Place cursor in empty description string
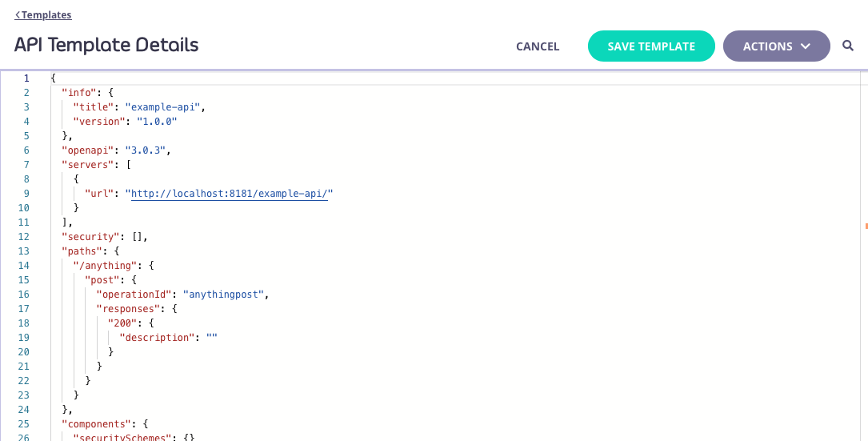This screenshot has height=441, width=868. coord(212,338)
